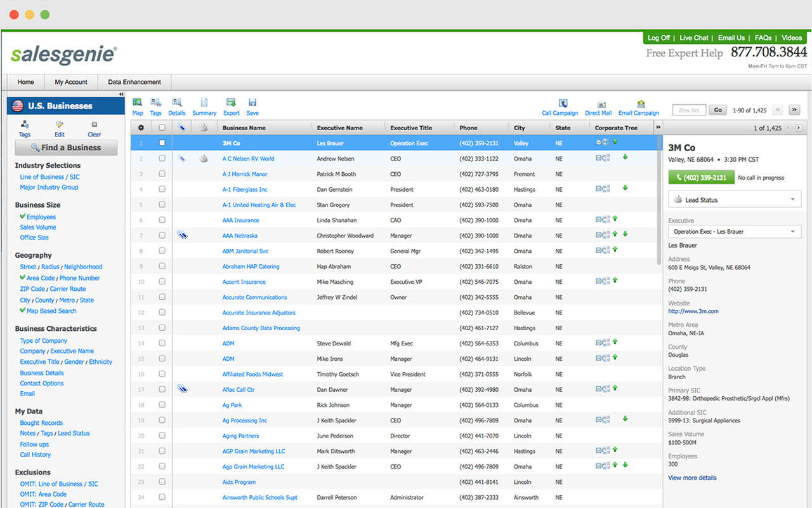Open table settings gear icon
812x508 pixels.
[141, 128]
